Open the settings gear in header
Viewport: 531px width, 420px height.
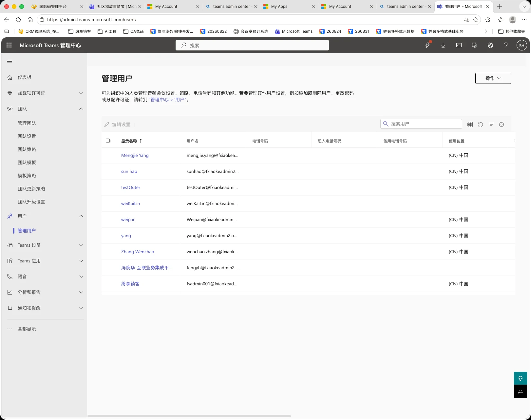pos(490,45)
